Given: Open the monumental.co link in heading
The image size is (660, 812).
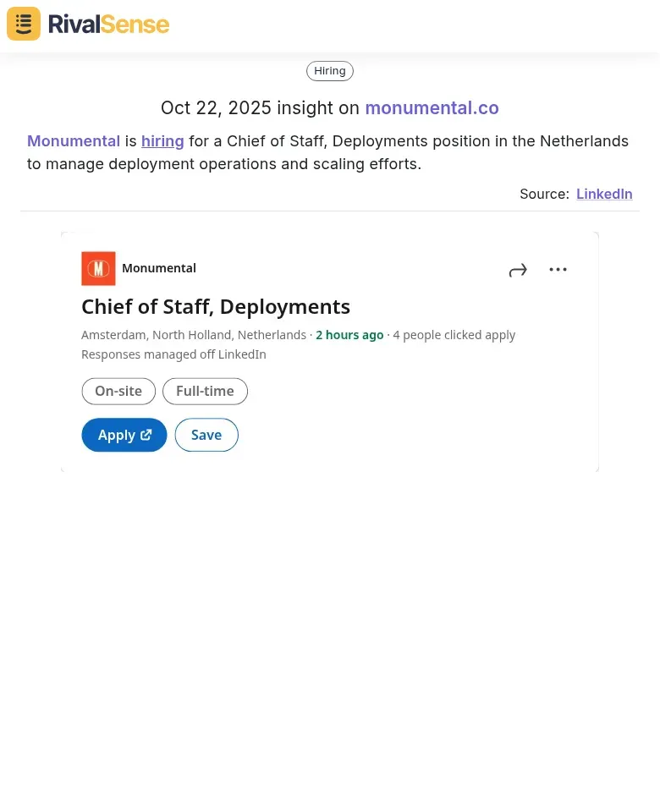Looking at the screenshot, I should (x=432, y=108).
